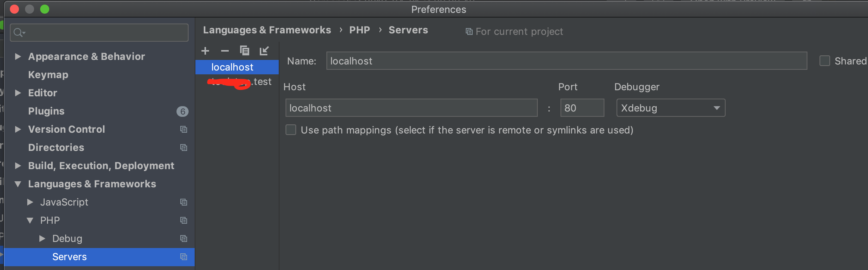Click the For current project icon
The image size is (868, 270).
pyautogui.click(x=469, y=31)
